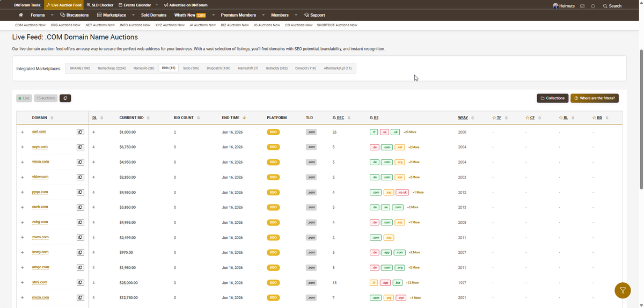Sort by the BID COUNT column

click(x=187, y=118)
